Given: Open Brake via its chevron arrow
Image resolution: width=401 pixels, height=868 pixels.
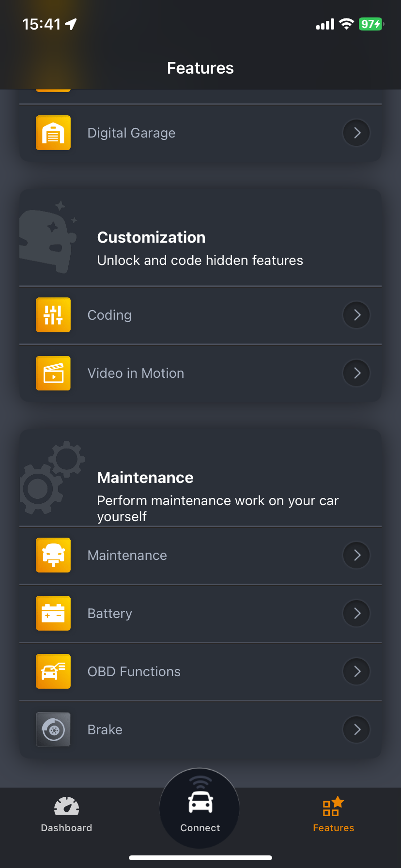Looking at the screenshot, I should tap(356, 729).
